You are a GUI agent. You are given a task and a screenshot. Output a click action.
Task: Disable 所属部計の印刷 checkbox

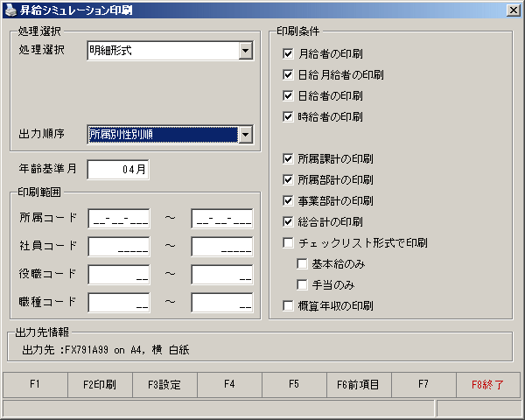(288, 180)
